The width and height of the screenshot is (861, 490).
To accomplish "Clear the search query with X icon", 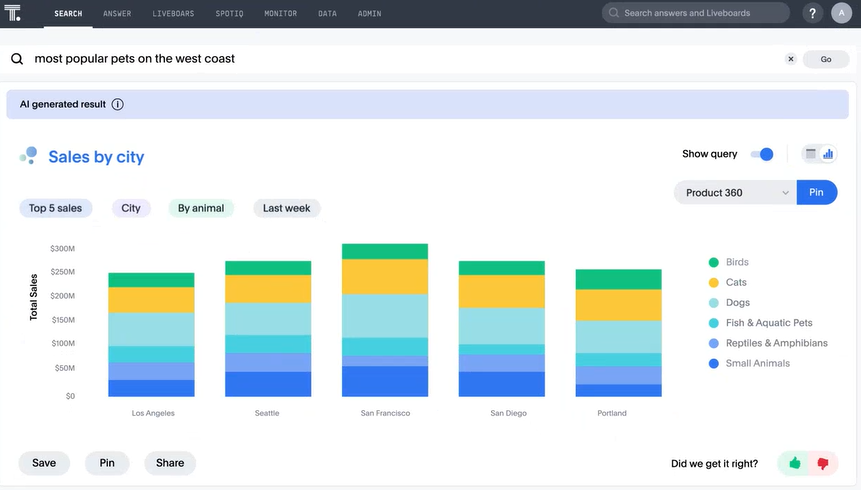I will click(790, 59).
